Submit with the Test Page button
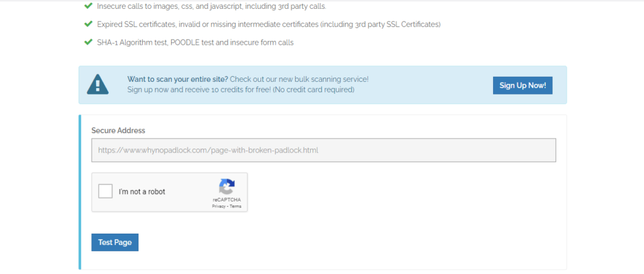Viewport: 644px width, 274px height. [x=114, y=243]
